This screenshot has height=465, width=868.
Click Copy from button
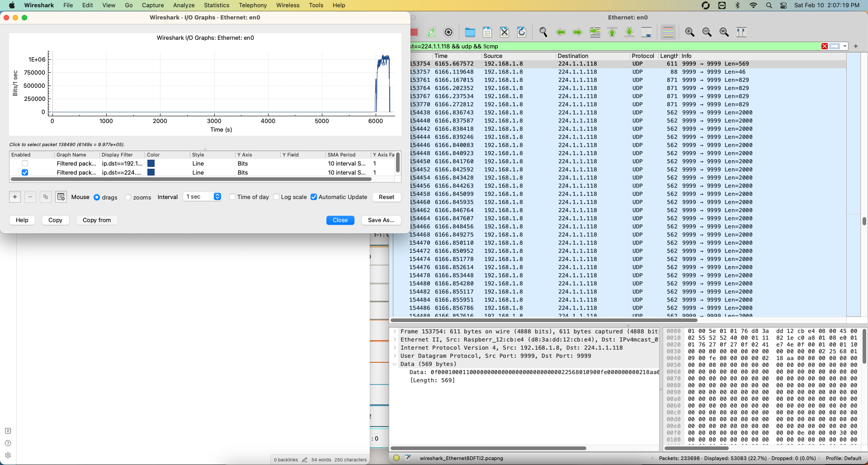(x=97, y=220)
